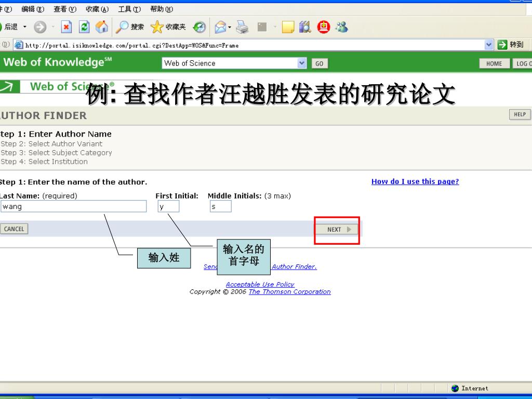Click the CANCEL button
The height and width of the screenshot is (399, 532).
coord(14,229)
